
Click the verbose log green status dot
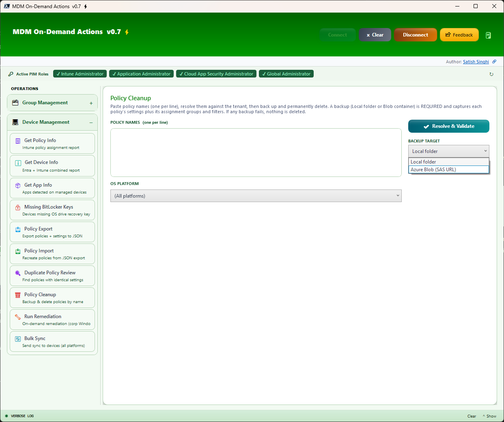coord(6,416)
